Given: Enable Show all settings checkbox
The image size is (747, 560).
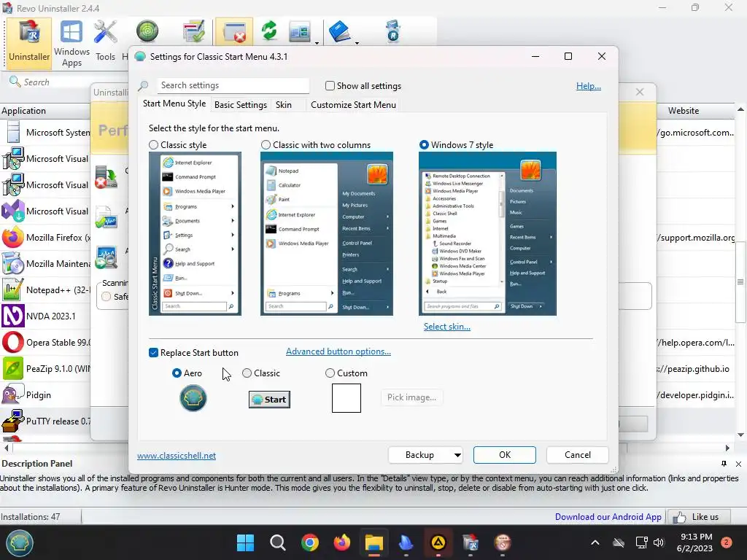Looking at the screenshot, I should [x=330, y=86].
